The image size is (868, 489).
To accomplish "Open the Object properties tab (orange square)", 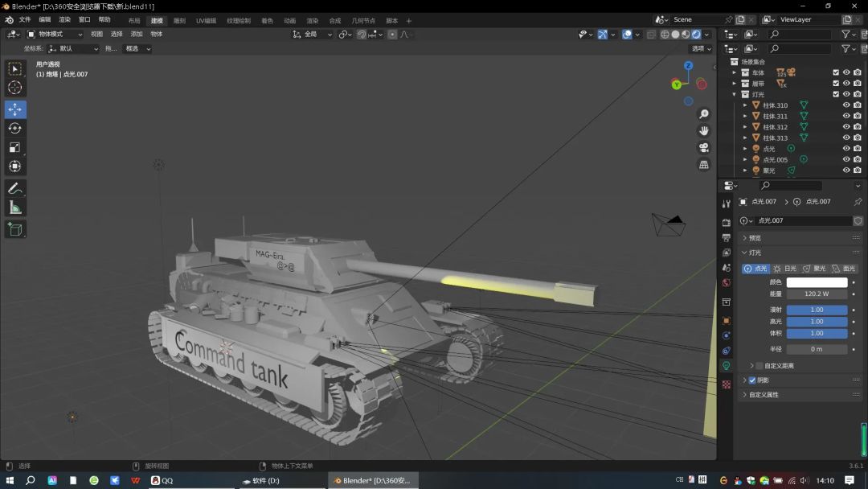I will [727, 321].
